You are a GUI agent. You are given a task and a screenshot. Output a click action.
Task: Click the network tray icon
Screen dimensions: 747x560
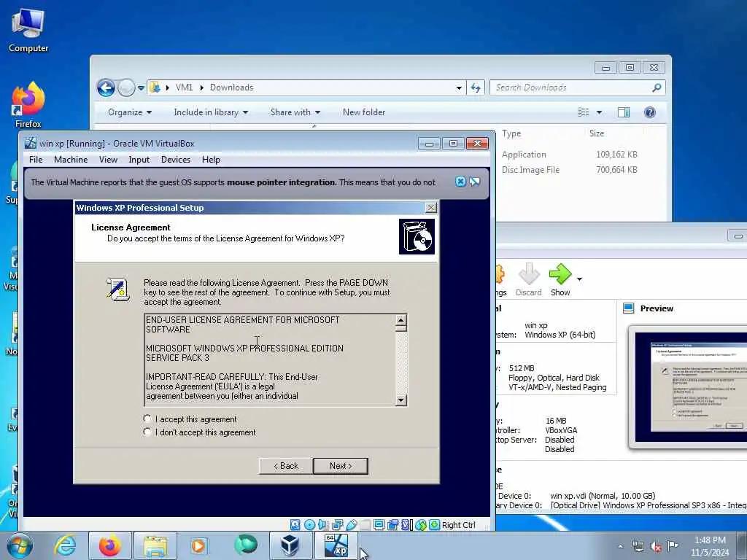638,546
